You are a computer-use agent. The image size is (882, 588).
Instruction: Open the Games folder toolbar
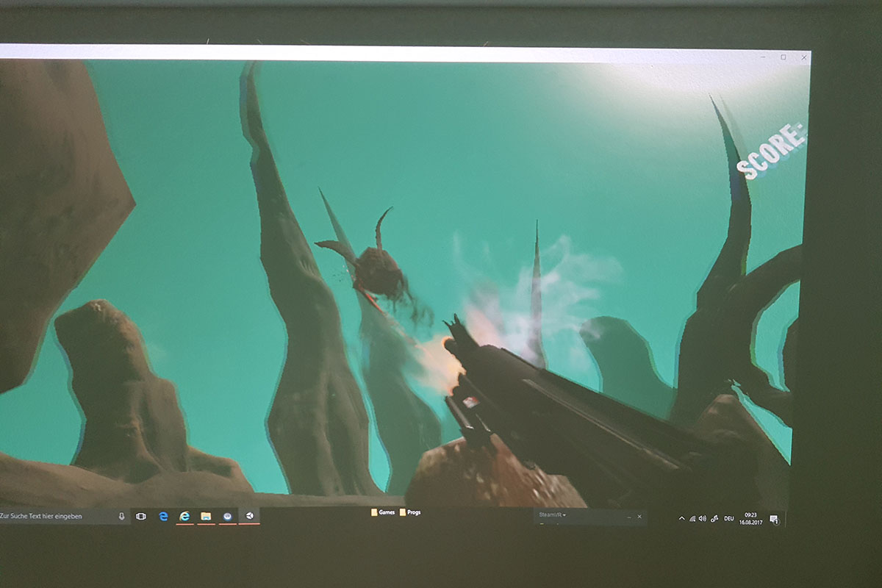click(383, 512)
